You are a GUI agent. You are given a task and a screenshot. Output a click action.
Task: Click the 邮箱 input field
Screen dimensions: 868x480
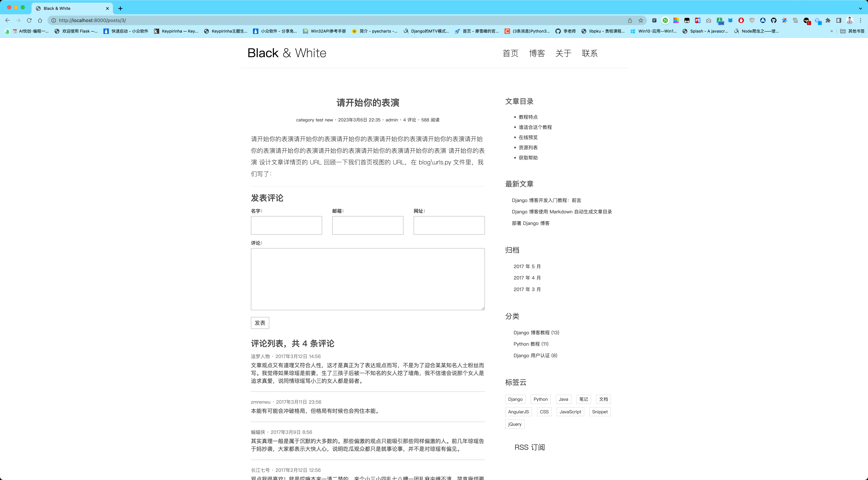368,225
